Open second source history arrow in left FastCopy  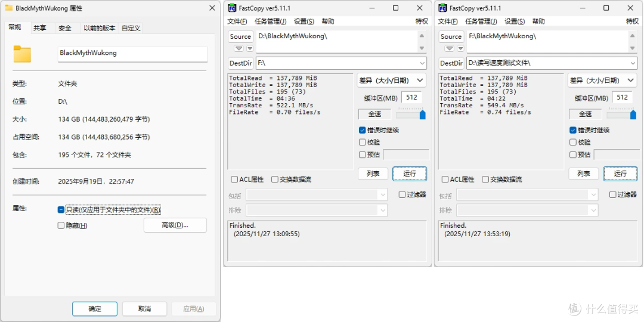coord(249,48)
